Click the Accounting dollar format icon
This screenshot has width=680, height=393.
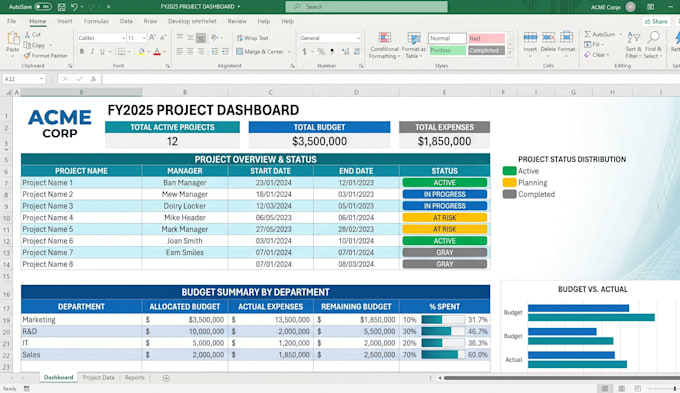pos(304,52)
